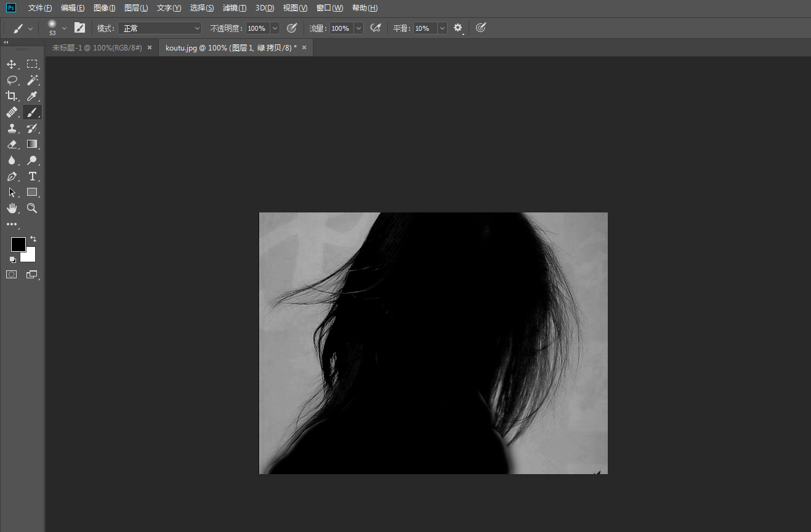
Task: Click on the hair image canvas
Action: [x=434, y=343]
